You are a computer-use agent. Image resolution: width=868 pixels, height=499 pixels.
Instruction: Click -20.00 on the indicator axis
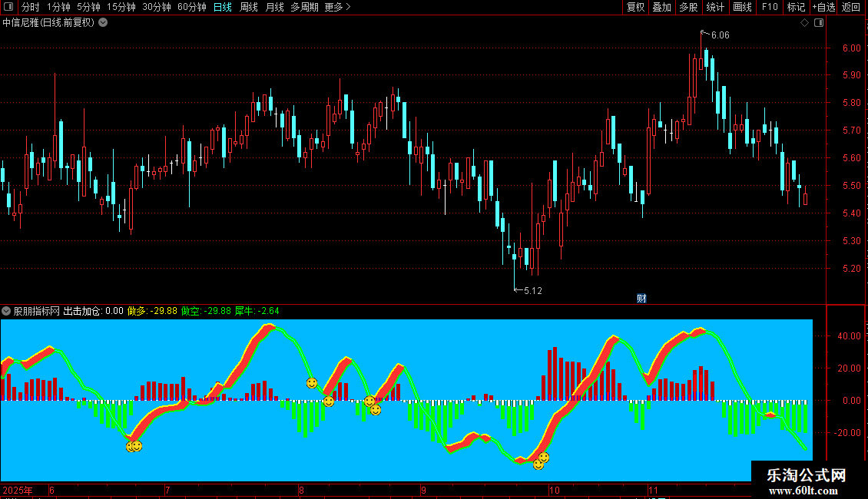tap(847, 433)
